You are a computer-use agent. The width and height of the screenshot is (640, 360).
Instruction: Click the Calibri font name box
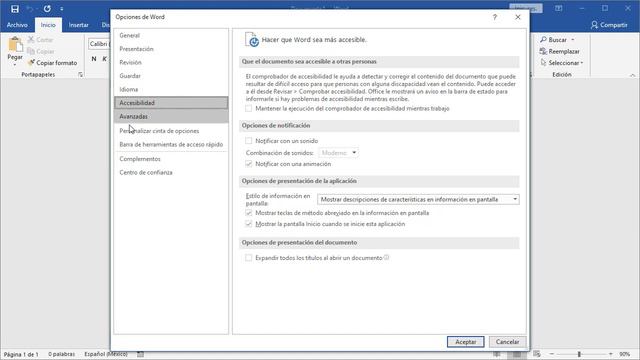tap(99, 44)
